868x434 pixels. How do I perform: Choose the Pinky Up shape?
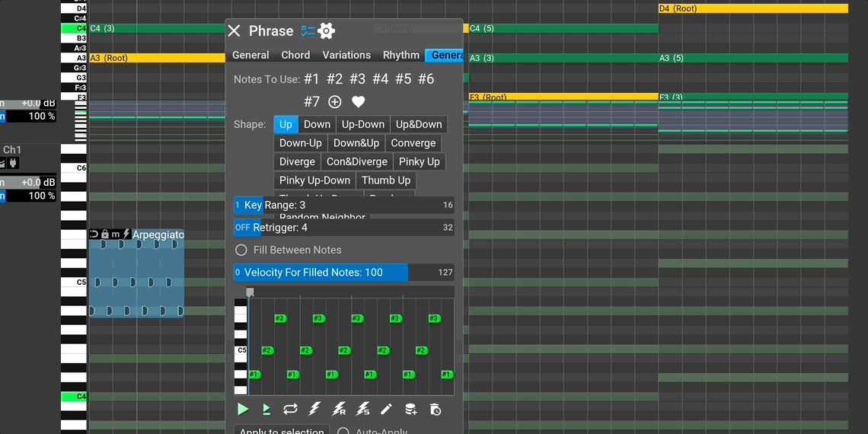[x=420, y=161]
